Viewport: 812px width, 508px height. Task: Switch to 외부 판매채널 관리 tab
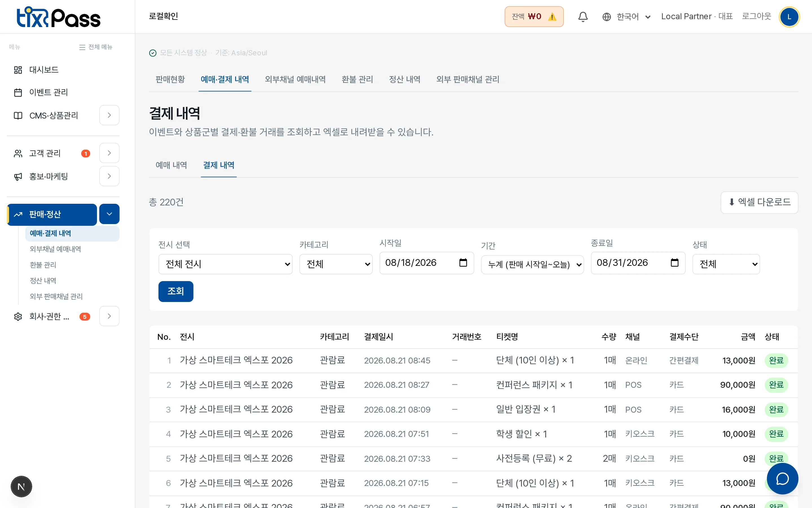(x=468, y=80)
